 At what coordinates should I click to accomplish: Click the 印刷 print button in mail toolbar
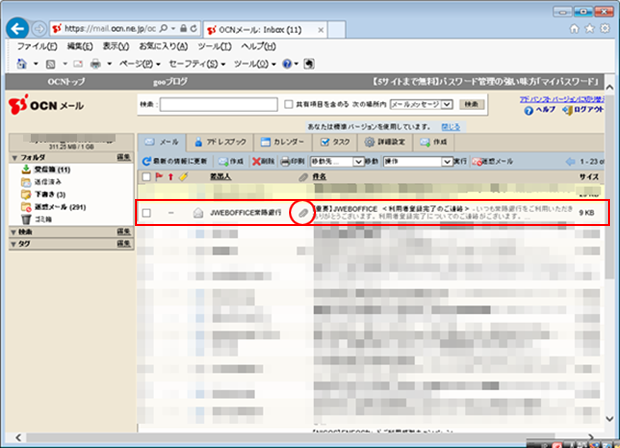coord(293,161)
